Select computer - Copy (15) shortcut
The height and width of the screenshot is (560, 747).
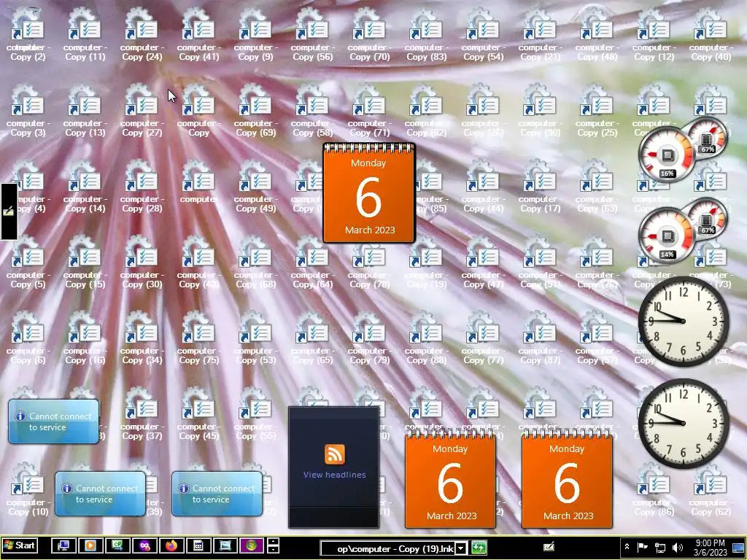(85, 262)
